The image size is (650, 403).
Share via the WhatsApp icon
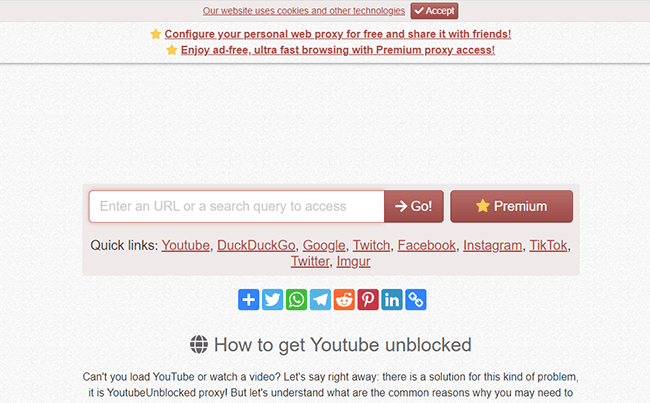pyautogui.click(x=296, y=299)
